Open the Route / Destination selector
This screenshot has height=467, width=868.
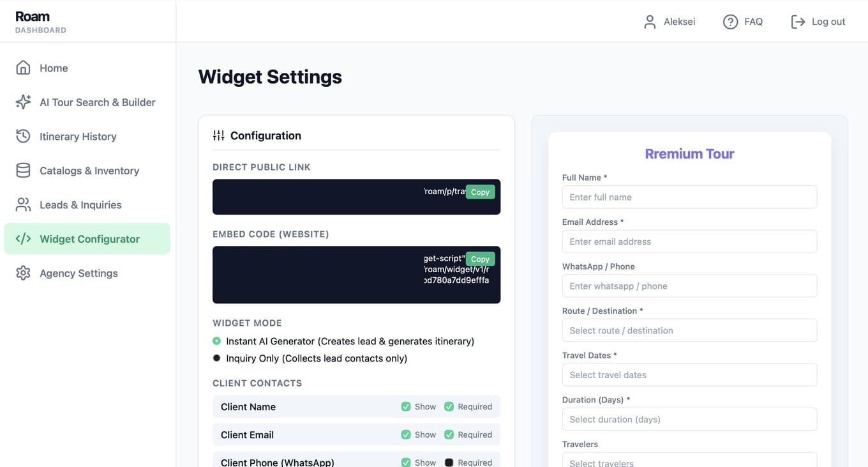(x=689, y=330)
